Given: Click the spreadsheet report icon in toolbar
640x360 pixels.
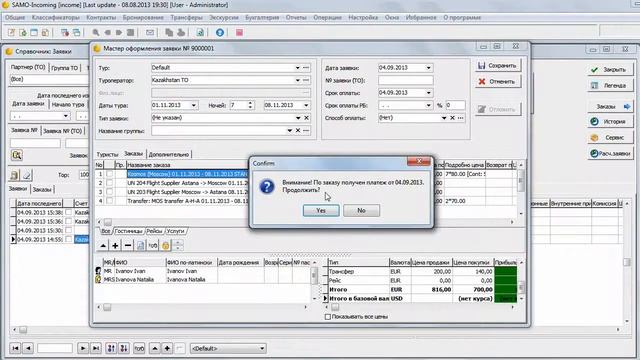Looking at the screenshot, I should point(200,33).
